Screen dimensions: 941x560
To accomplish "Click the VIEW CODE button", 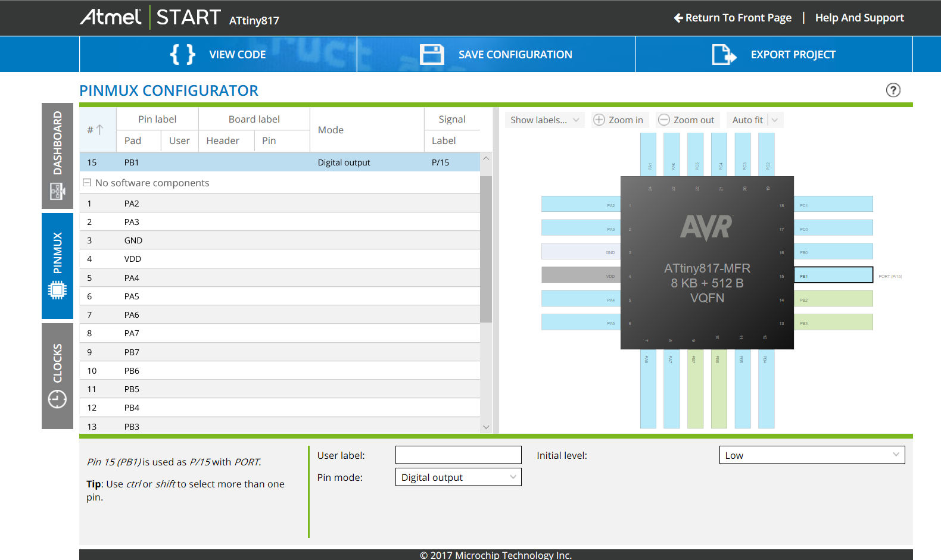I will pyautogui.click(x=218, y=54).
